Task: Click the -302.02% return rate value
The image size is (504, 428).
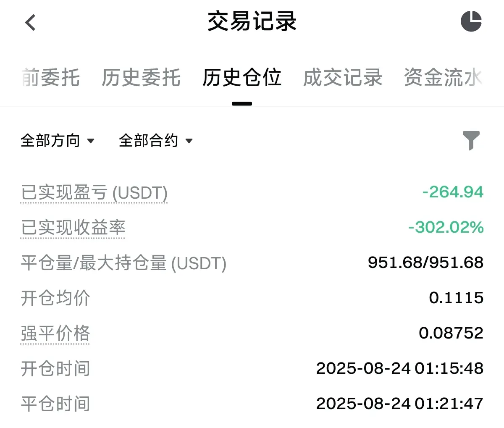Action: (x=446, y=227)
